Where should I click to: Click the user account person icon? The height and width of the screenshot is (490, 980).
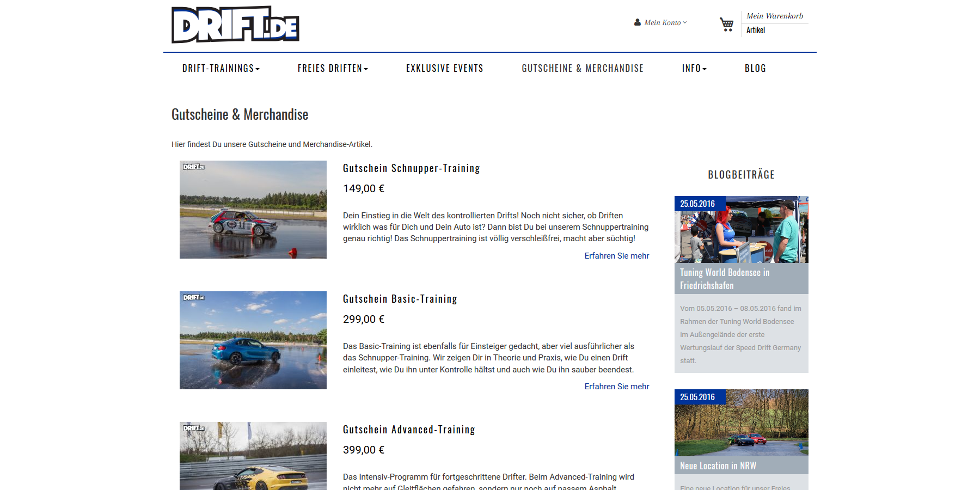pos(638,22)
